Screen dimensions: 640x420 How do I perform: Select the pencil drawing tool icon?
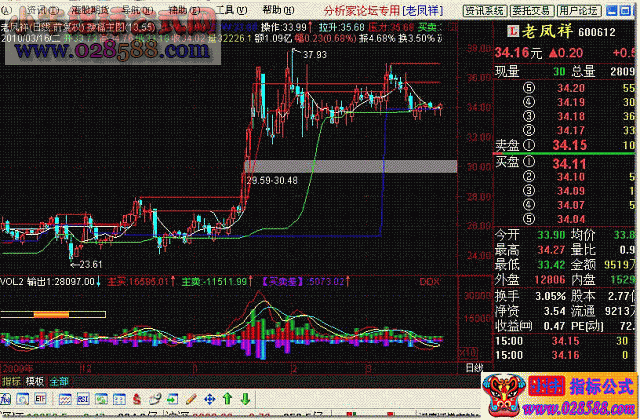pos(192,399)
